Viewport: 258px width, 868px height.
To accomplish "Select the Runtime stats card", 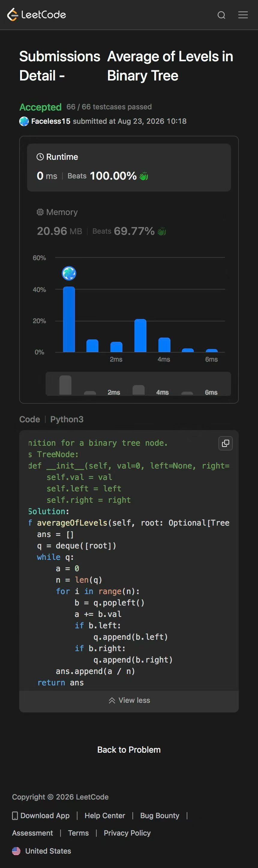I will coord(129,168).
